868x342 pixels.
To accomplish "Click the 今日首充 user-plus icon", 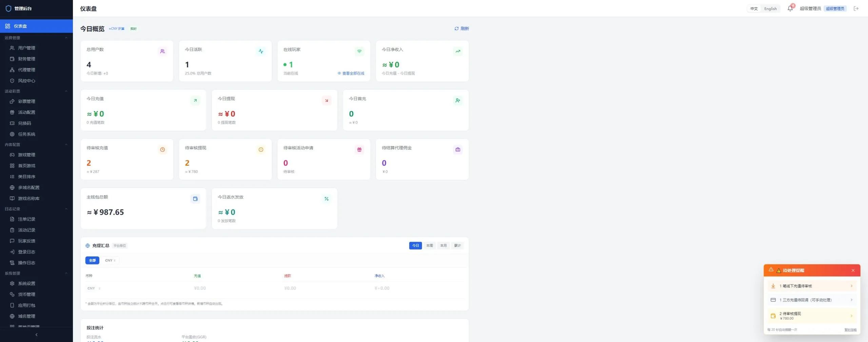I will (458, 100).
